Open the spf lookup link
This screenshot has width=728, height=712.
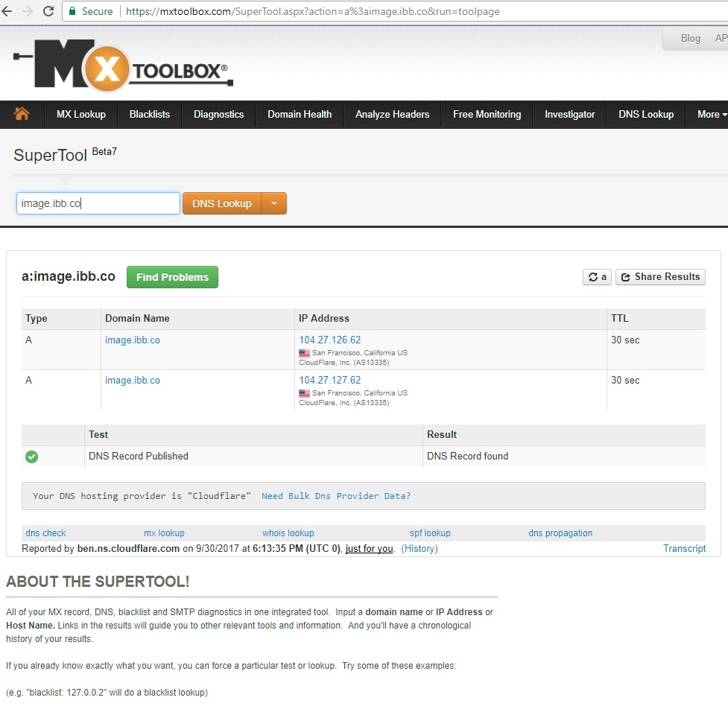[430, 533]
